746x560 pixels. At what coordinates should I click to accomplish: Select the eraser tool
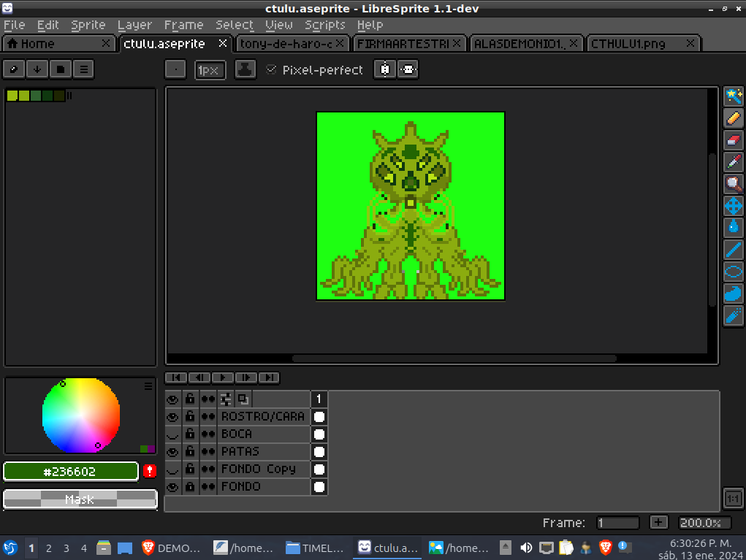733,140
